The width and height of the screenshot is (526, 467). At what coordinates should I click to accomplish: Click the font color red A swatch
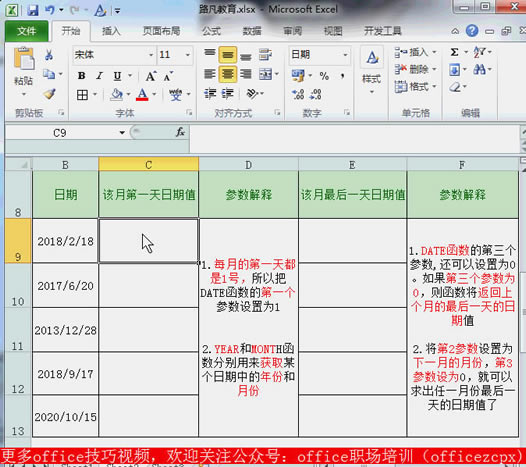click(x=142, y=95)
